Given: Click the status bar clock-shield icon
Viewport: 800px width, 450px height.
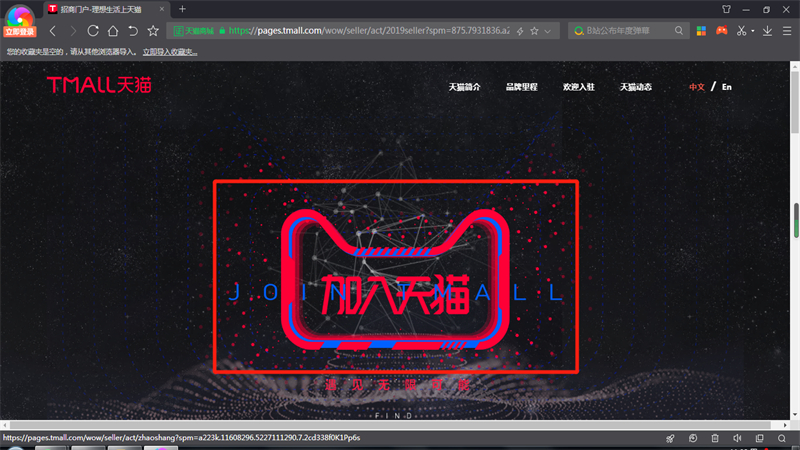Looking at the screenshot, I should point(693,438).
